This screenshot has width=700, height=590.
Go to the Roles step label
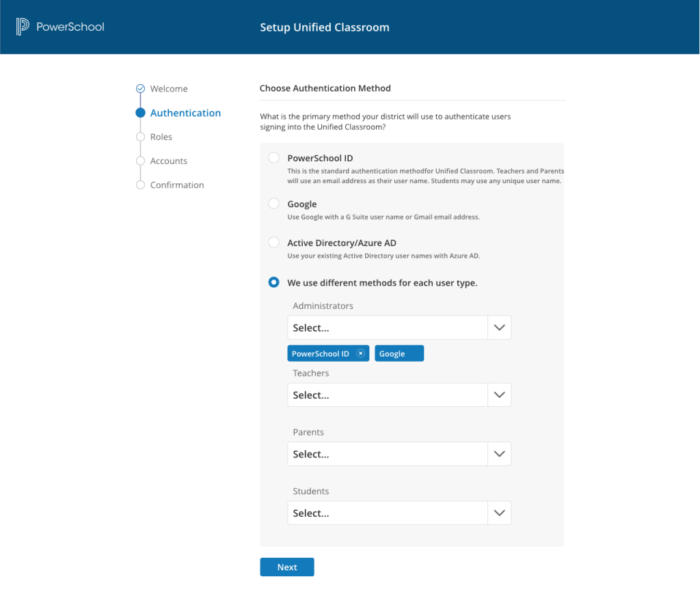tap(161, 137)
